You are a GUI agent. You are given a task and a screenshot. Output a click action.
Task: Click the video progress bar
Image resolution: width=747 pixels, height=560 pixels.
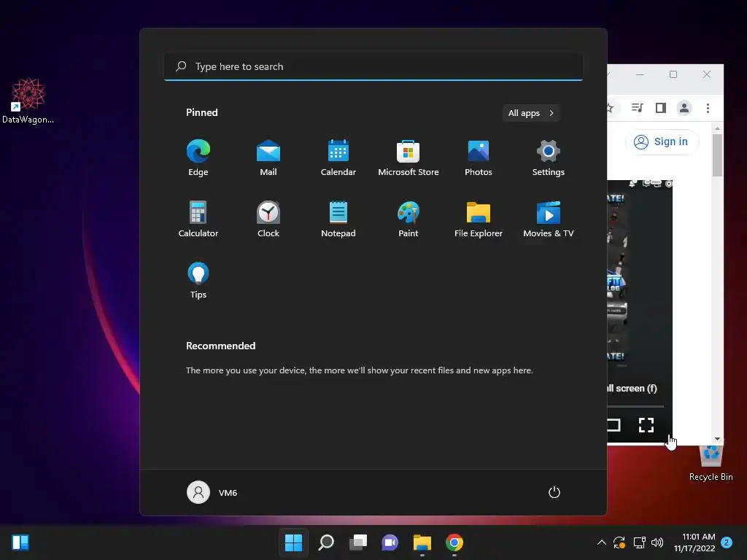coord(635,406)
